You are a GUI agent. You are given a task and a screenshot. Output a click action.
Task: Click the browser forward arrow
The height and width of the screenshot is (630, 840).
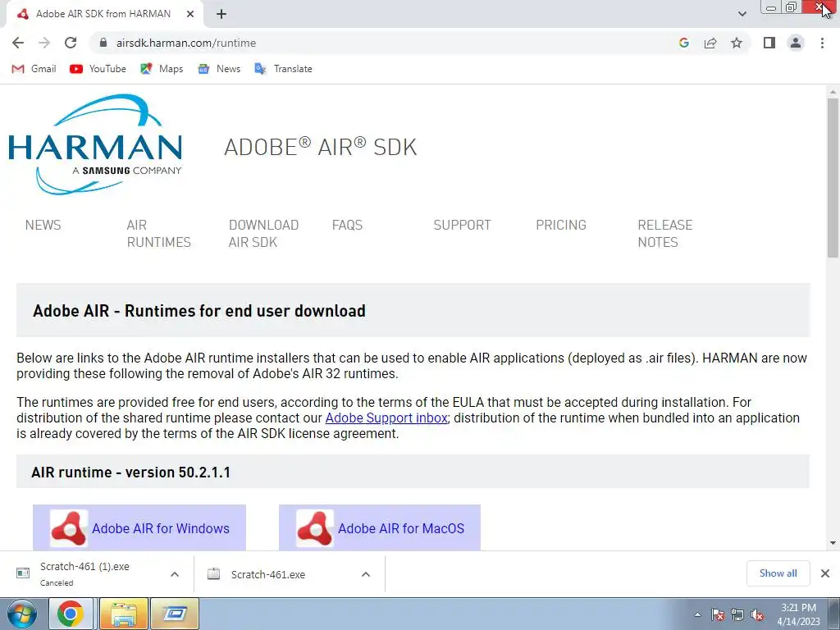(x=44, y=43)
